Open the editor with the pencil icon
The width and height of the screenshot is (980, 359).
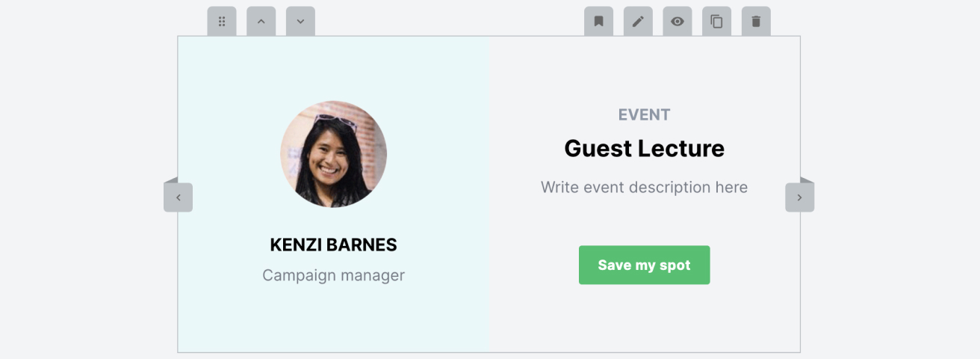point(638,22)
